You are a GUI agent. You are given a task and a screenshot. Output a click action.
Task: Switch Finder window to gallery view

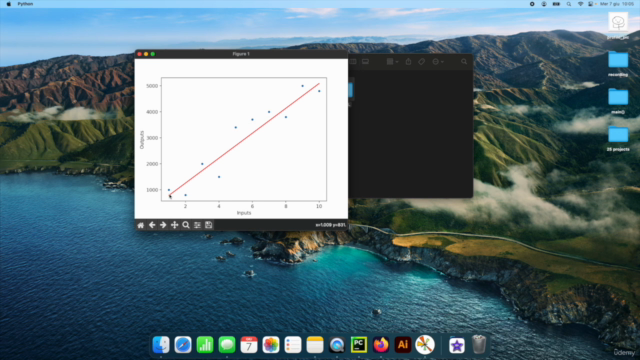(365, 62)
